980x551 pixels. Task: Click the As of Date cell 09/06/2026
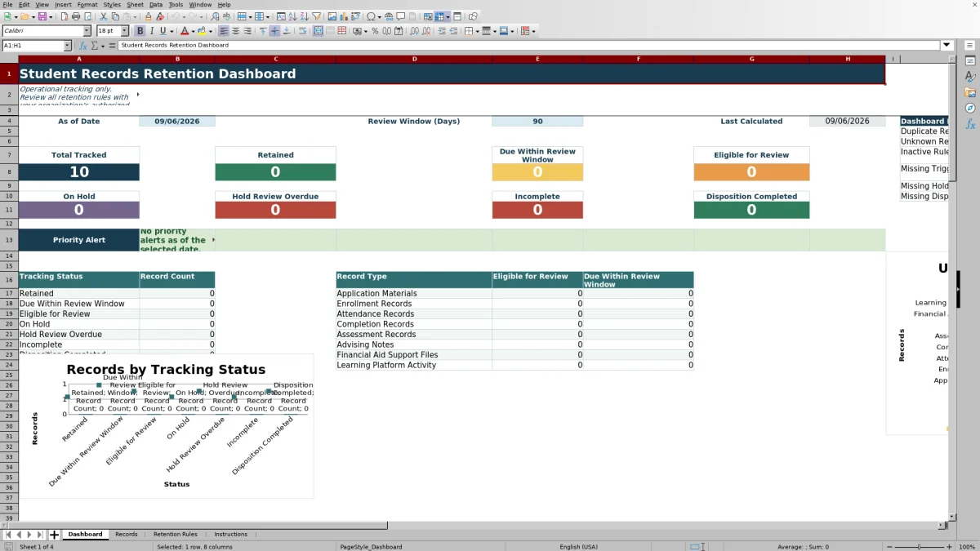tap(177, 121)
